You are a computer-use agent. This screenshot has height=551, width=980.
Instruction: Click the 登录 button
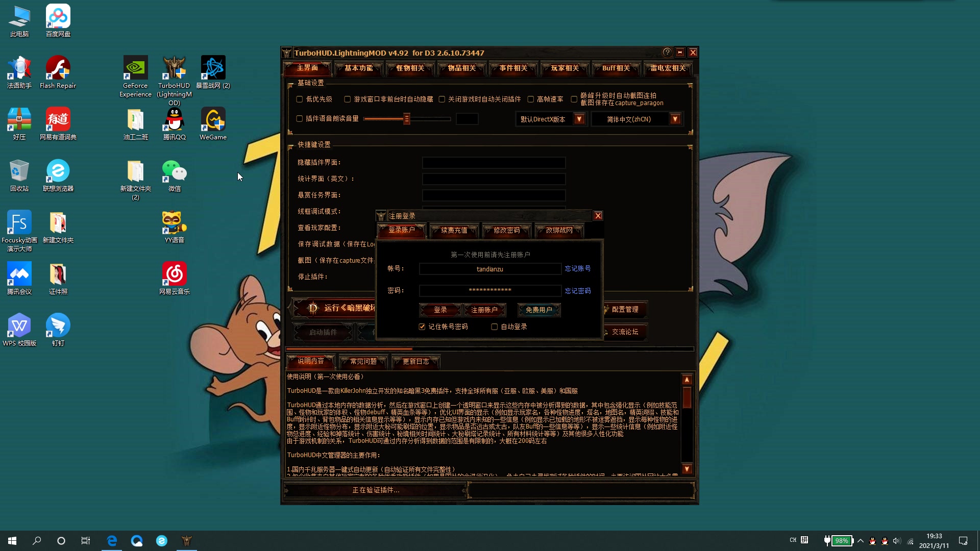click(440, 310)
